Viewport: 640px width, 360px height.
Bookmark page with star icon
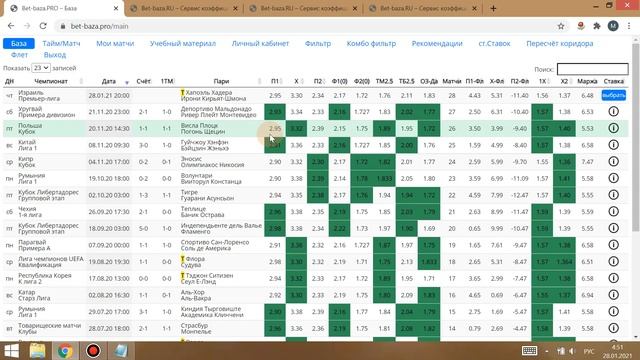point(561,26)
